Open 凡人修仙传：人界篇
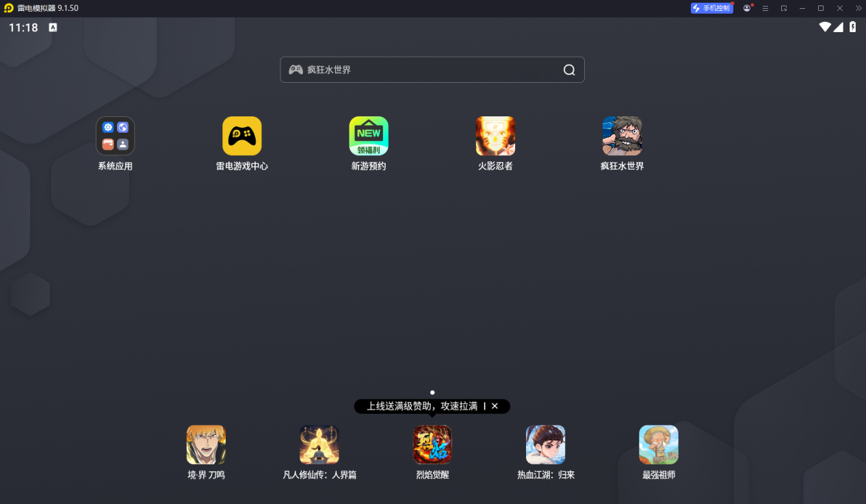 coord(319,445)
